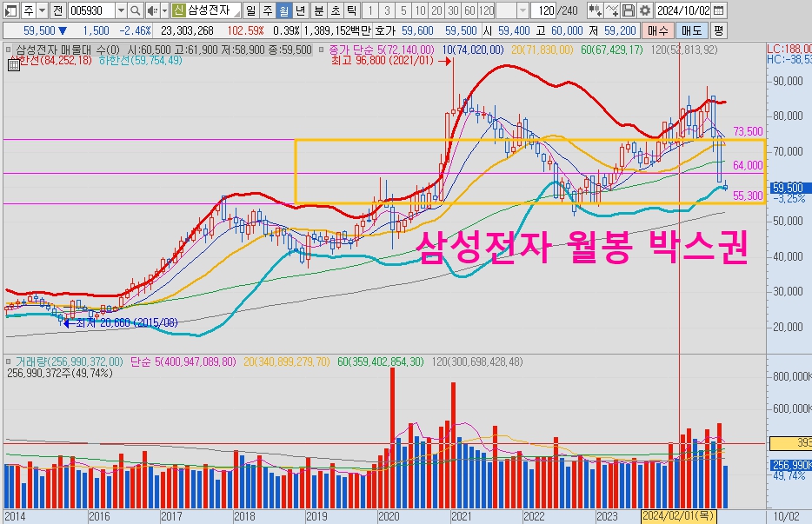Save chart settings with floppy disk icon
The image size is (812, 524).
click(629, 10)
